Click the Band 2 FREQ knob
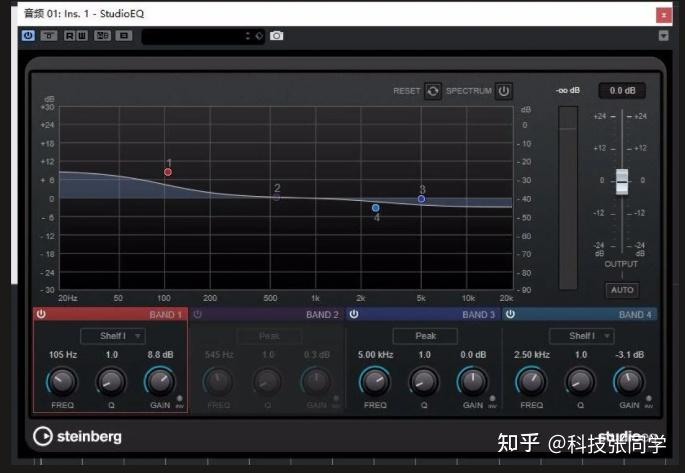 click(x=218, y=381)
